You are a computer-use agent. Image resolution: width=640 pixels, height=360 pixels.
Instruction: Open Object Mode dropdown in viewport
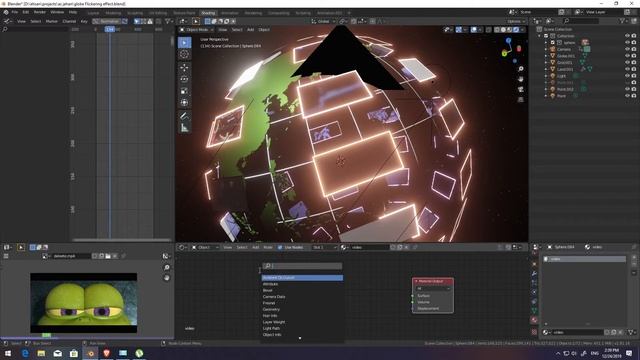[x=197, y=30]
